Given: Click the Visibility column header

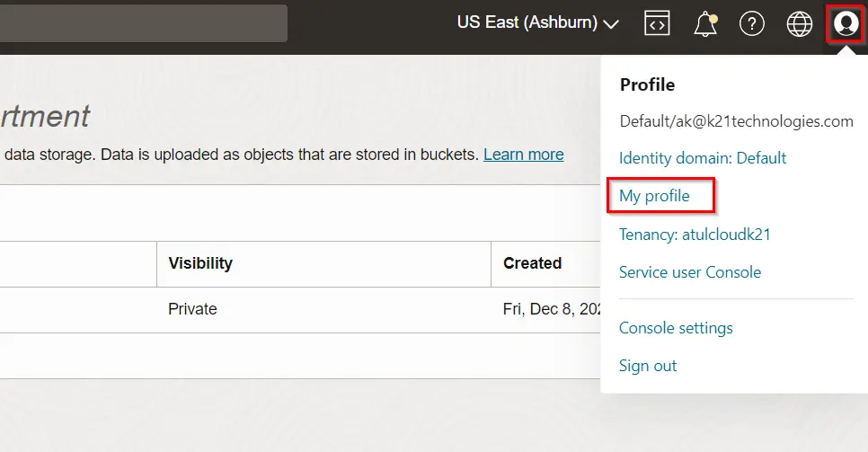Looking at the screenshot, I should point(200,263).
